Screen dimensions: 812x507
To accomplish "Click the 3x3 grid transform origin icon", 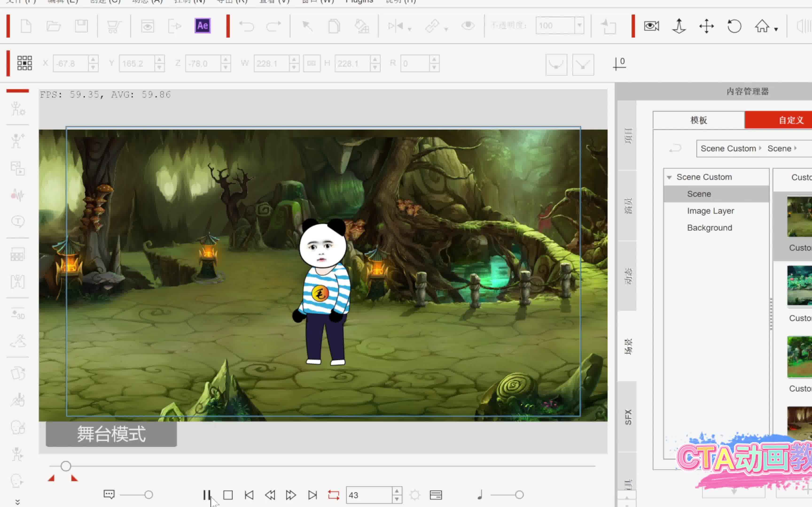I will point(24,63).
